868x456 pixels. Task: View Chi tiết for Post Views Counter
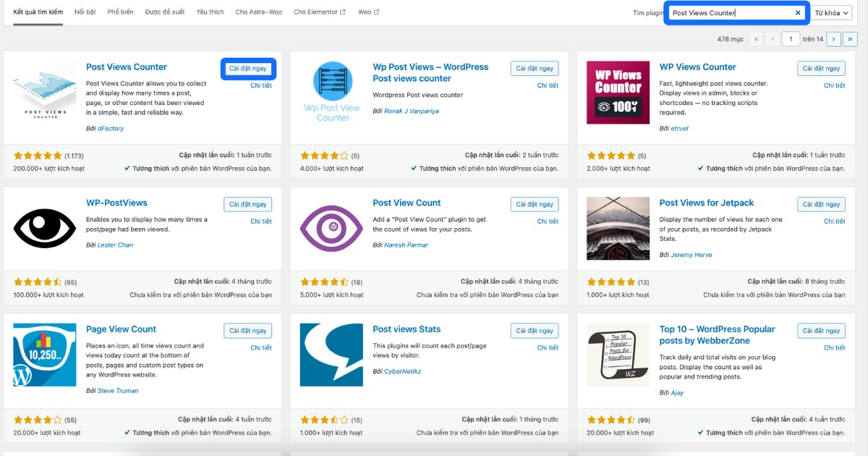[x=261, y=85]
